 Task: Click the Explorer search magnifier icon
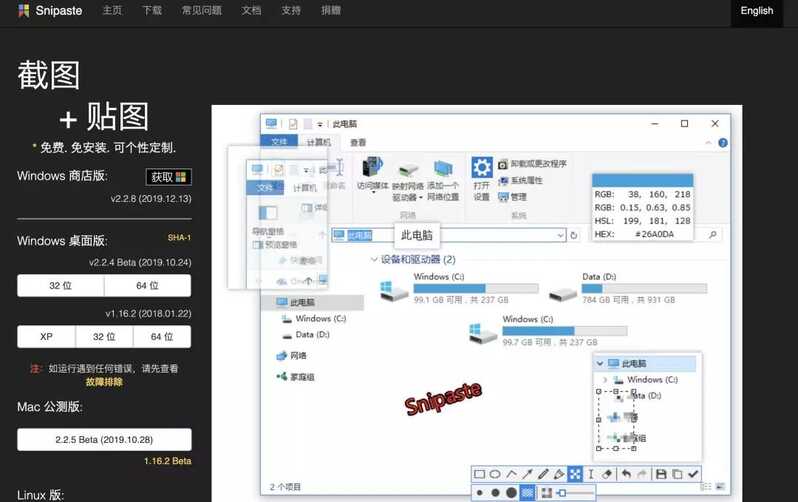(712, 234)
